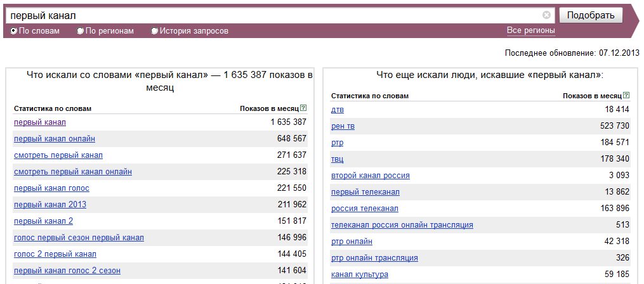Open the смотреть первый канал онлайн link
The height and width of the screenshot is (284, 644).
tap(73, 172)
